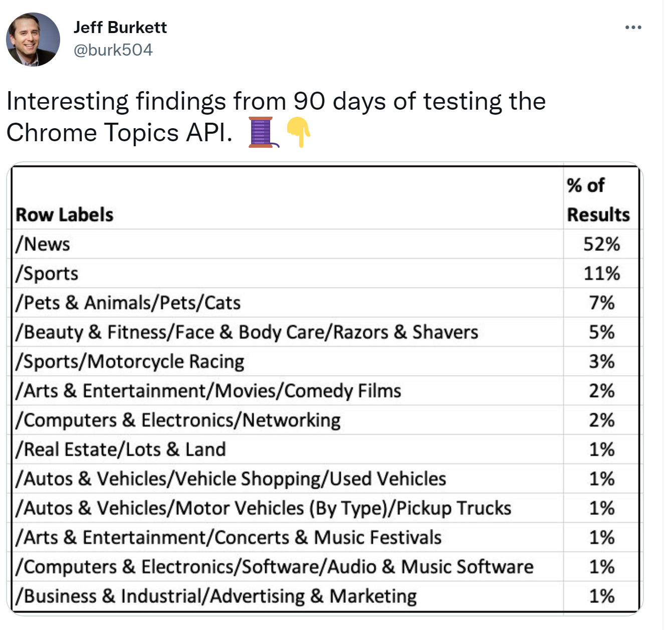
Task: Click Jeff Burkett's profile avatar
Action: (x=33, y=40)
